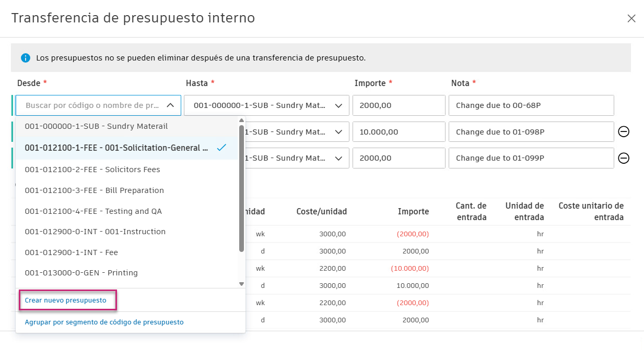Click the Importe field containing 2000,00
Image resolution: width=644 pixels, height=350 pixels.
point(399,105)
